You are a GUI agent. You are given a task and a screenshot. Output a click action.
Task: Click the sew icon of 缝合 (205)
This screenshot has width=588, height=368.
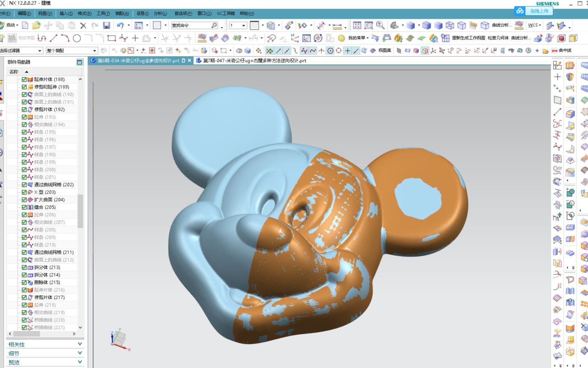click(x=30, y=207)
